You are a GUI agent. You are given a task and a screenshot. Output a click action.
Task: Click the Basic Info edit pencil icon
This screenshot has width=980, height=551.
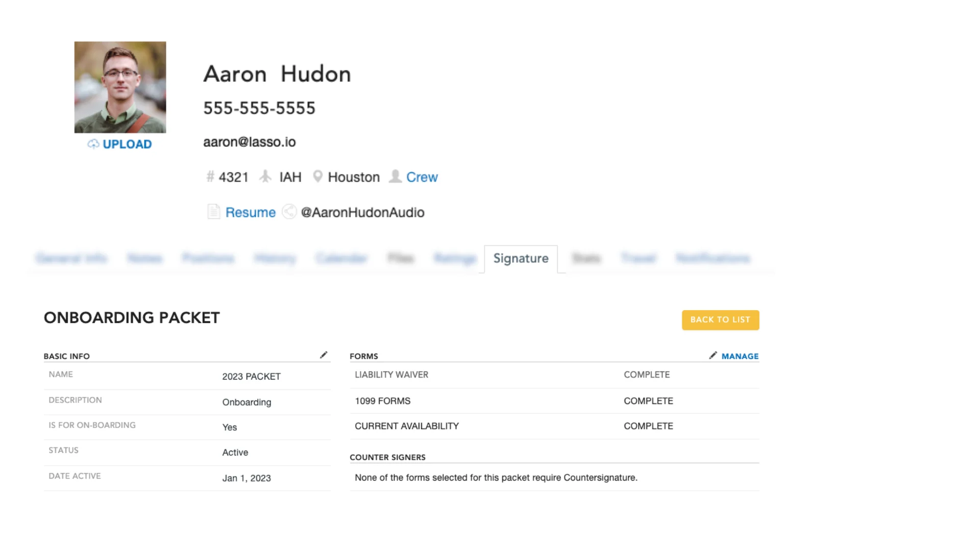point(324,355)
